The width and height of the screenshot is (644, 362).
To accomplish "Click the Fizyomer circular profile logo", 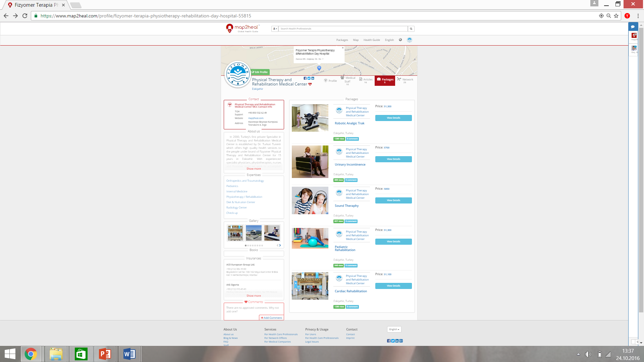I will (x=238, y=74).
